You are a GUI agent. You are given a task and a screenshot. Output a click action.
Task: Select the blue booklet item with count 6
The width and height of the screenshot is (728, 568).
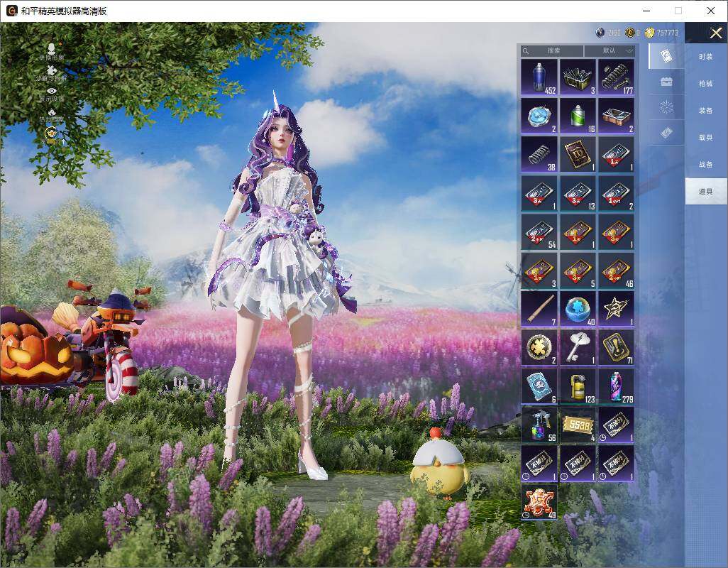tap(539, 386)
